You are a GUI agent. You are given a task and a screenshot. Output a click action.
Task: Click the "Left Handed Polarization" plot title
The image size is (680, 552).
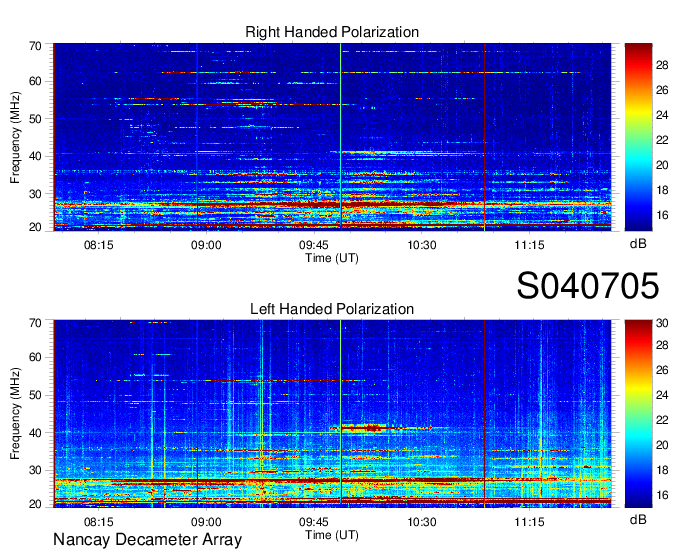332,309
